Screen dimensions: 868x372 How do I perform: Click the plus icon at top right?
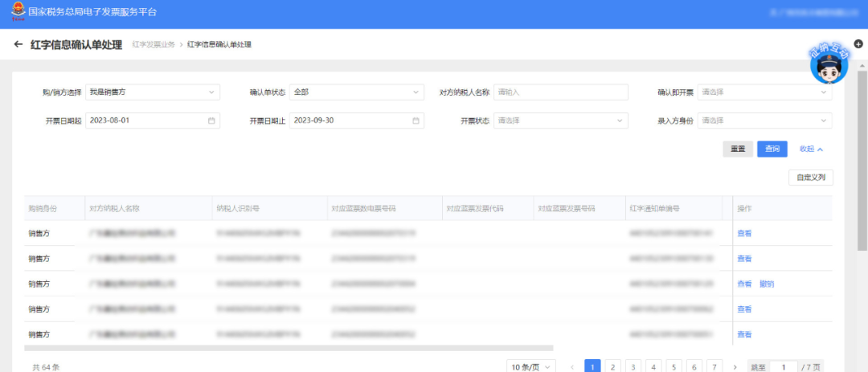coord(858,44)
